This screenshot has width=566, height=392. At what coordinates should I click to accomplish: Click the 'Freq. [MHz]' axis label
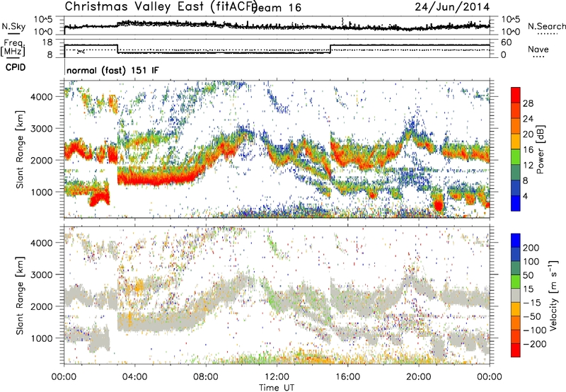(x=13, y=47)
